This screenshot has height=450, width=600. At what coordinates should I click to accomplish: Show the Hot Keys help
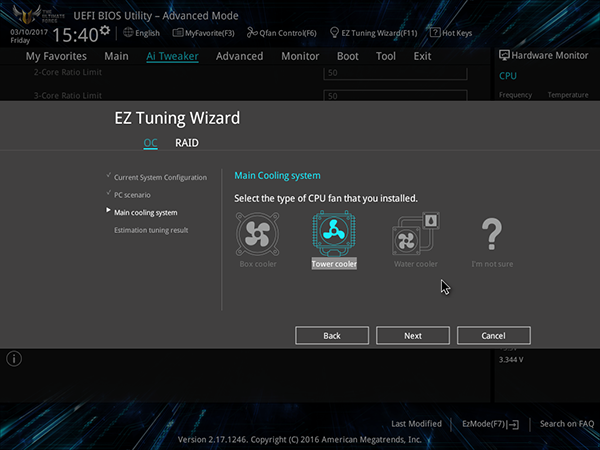pyautogui.click(x=451, y=33)
